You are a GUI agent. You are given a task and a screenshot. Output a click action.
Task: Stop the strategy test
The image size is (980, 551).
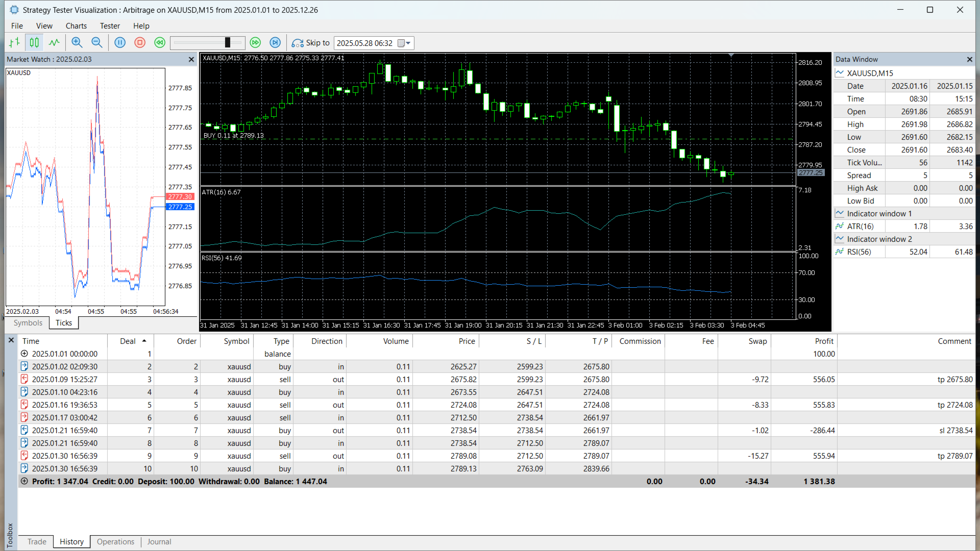pos(140,43)
